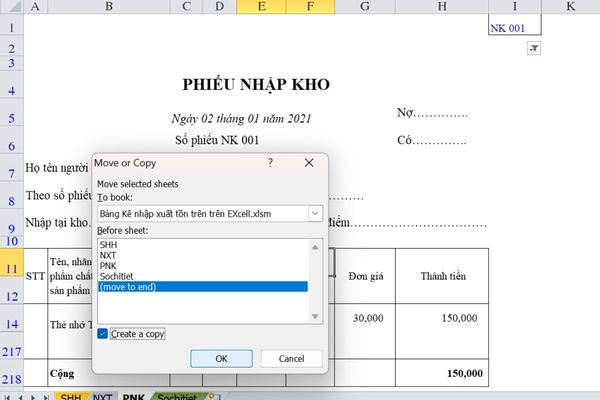Select column F header
The height and width of the screenshot is (400, 600).
point(310,7)
